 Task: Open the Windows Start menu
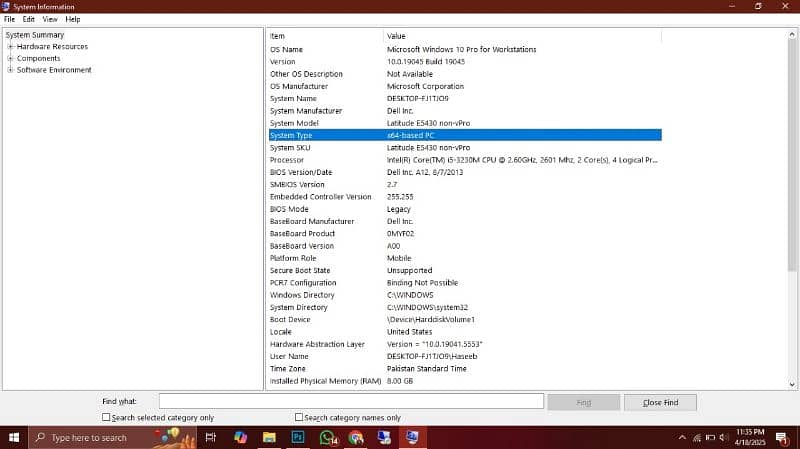(x=14, y=437)
